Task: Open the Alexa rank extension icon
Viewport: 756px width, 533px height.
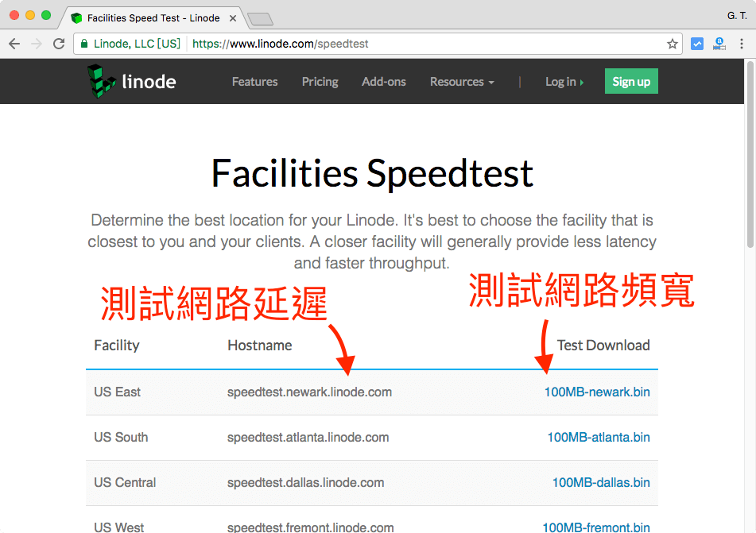Action: click(719, 44)
